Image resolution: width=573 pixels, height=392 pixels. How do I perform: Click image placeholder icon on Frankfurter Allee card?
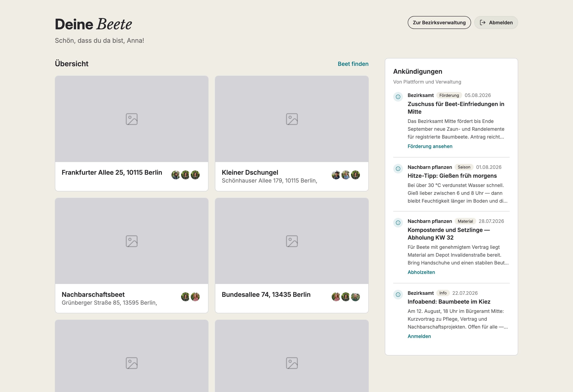(x=132, y=119)
